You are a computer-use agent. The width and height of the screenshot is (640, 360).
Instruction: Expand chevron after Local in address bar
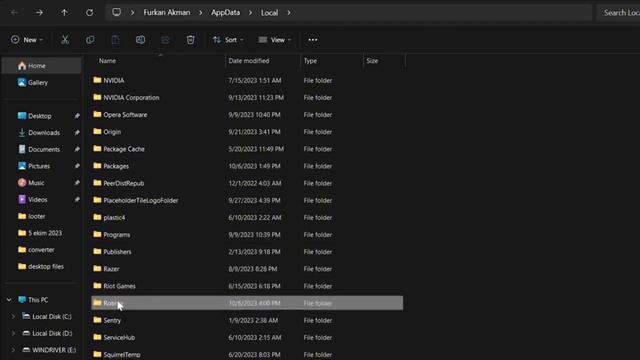tap(289, 13)
